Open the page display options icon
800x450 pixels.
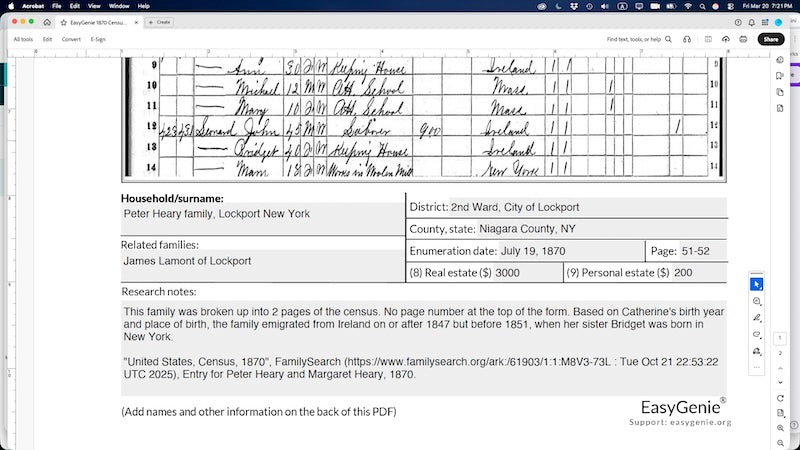coord(780,413)
